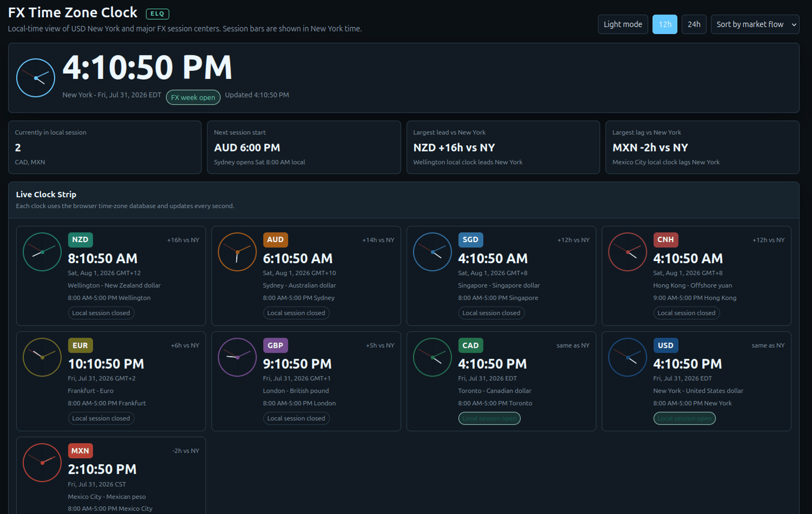Viewport: 812px width, 514px height.
Task: Click the Live Clock Strip heading
Action: point(46,194)
